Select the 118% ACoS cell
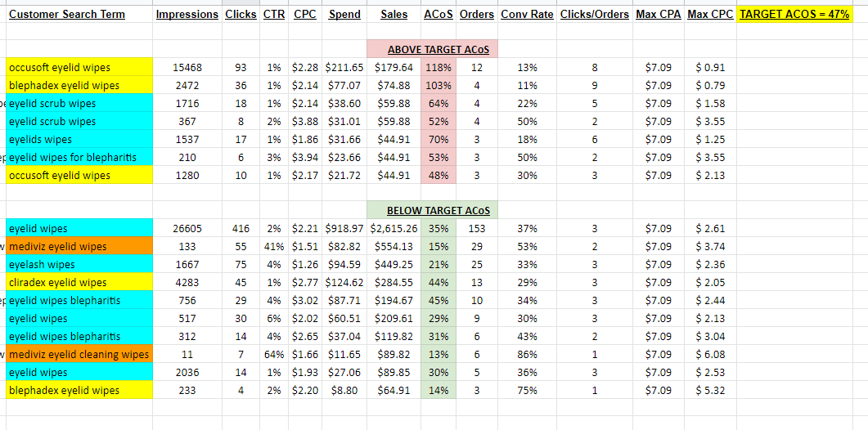 [x=439, y=68]
